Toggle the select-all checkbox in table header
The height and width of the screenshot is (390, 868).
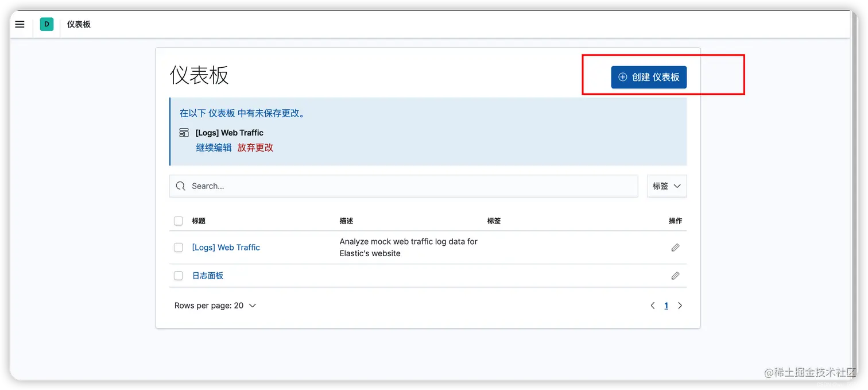179,221
